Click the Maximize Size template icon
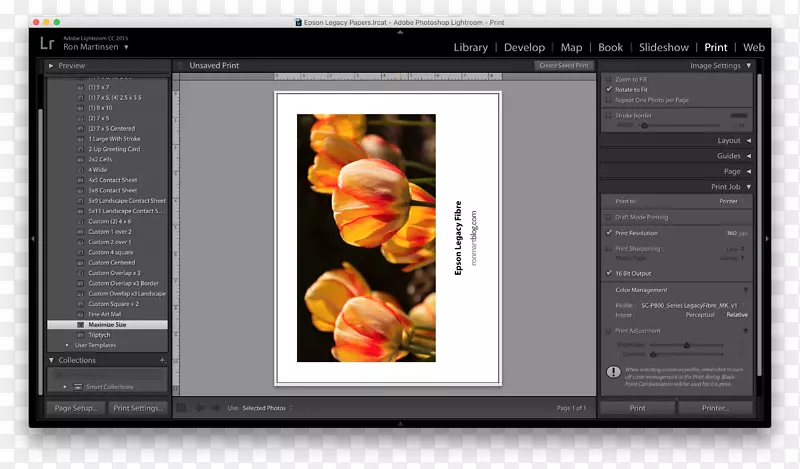This screenshot has width=800, height=469. (x=80, y=325)
